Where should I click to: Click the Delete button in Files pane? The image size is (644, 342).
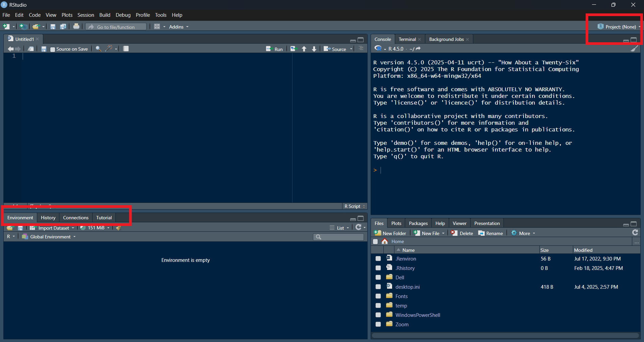coord(462,233)
